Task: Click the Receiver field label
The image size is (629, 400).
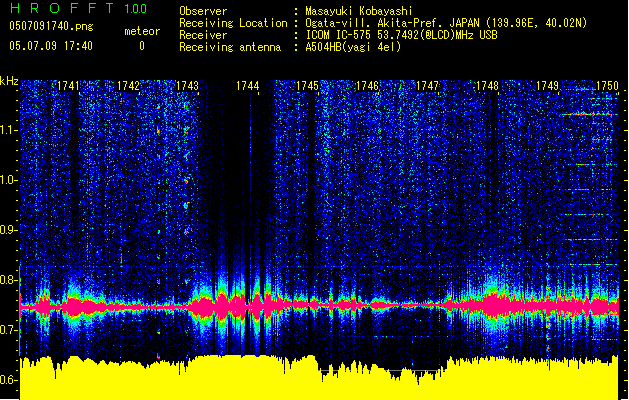Action: (x=203, y=35)
